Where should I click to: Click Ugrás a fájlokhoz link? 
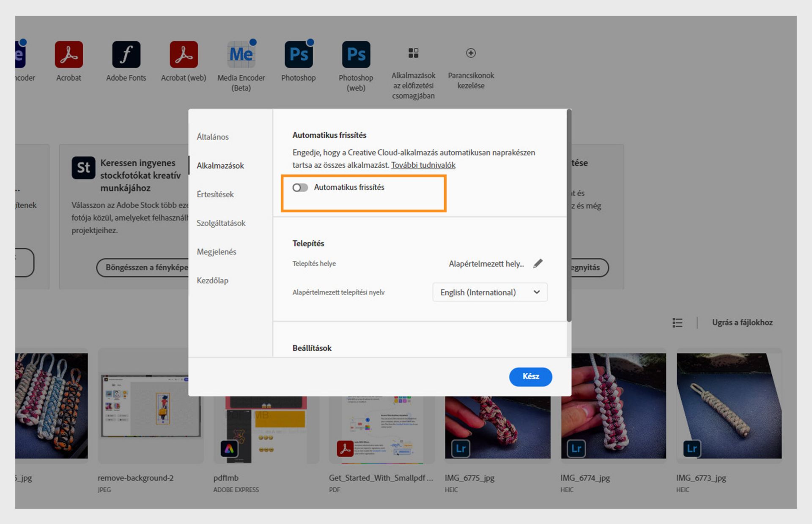click(742, 322)
